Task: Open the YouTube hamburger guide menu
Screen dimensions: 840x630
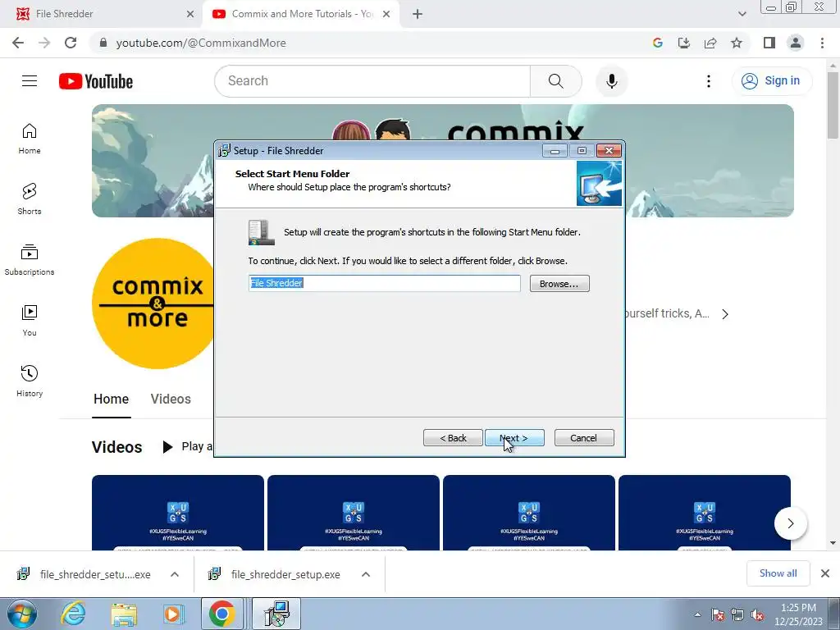Action: pos(30,81)
